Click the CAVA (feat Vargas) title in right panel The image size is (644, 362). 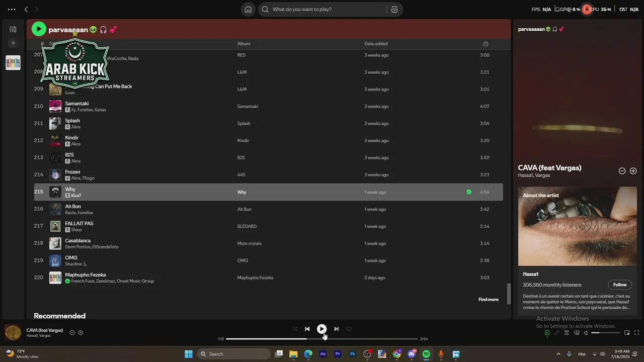click(x=549, y=168)
